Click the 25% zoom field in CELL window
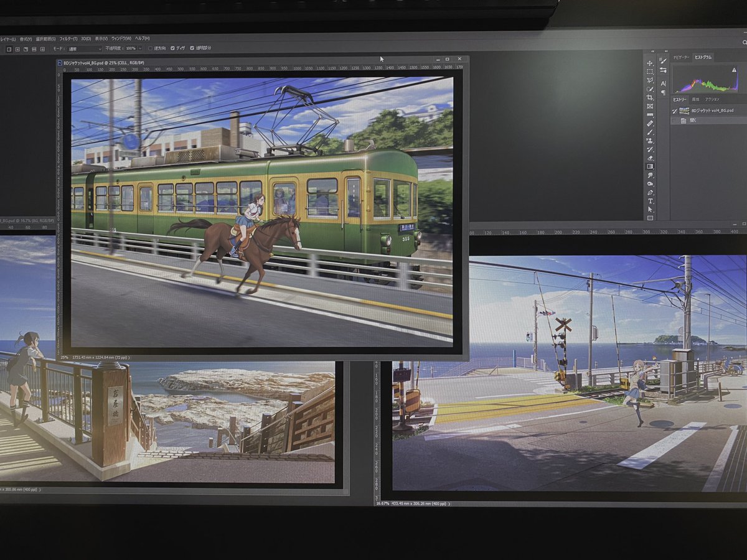Viewport: 747px width, 560px height. [65, 358]
